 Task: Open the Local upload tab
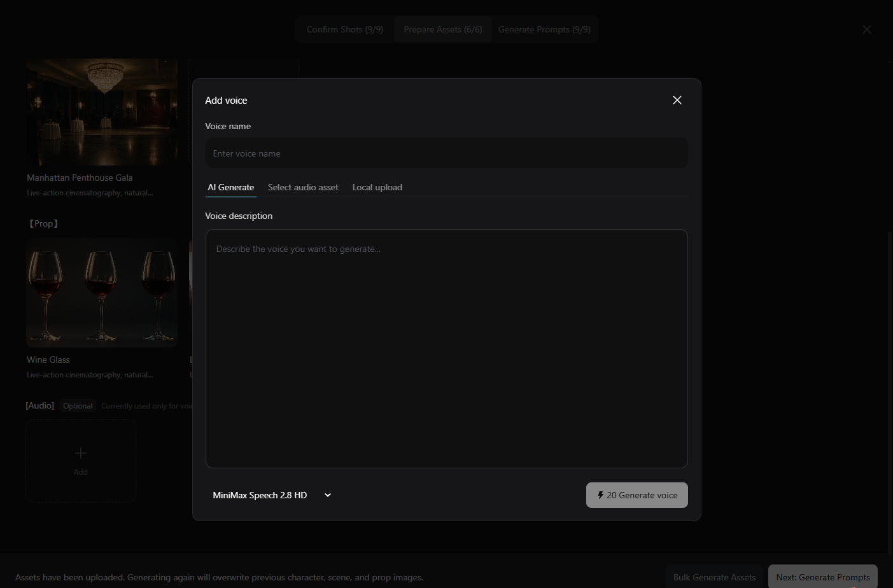(377, 187)
